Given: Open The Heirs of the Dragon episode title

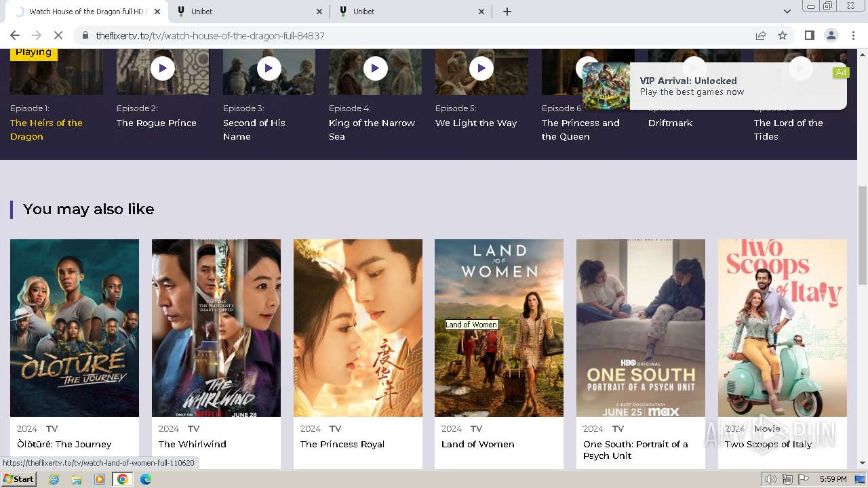Looking at the screenshot, I should (46, 129).
